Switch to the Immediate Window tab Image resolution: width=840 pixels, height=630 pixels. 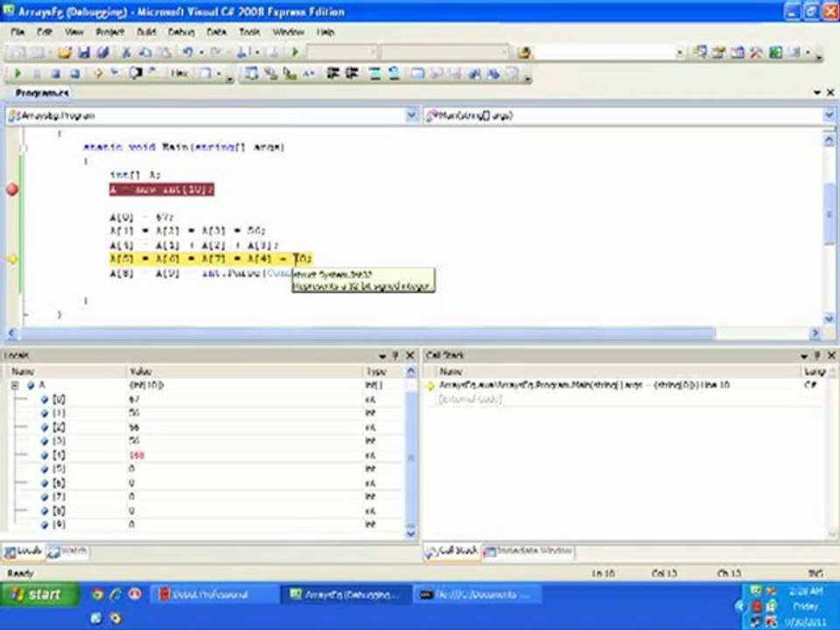(528, 551)
